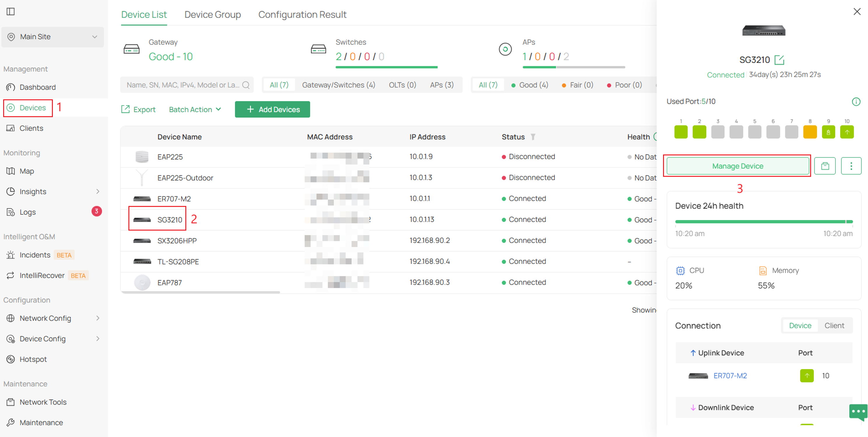Filter devices by Poor (0)

pos(624,85)
